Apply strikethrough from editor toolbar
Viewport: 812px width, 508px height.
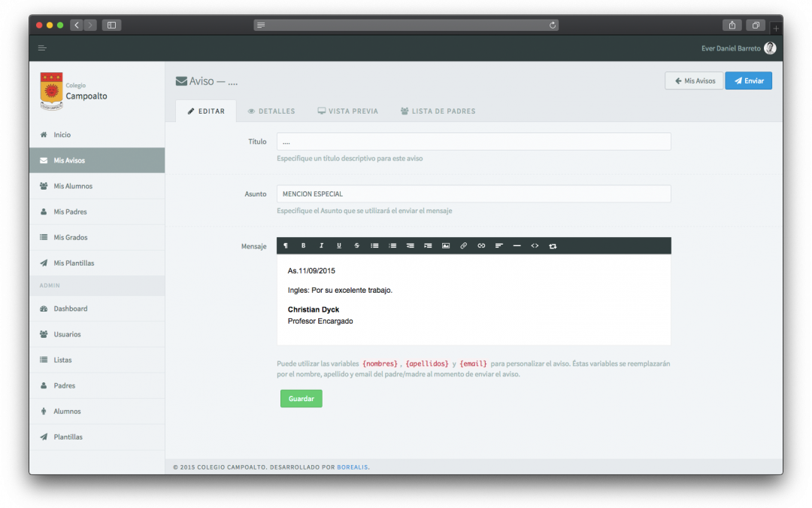356,246
